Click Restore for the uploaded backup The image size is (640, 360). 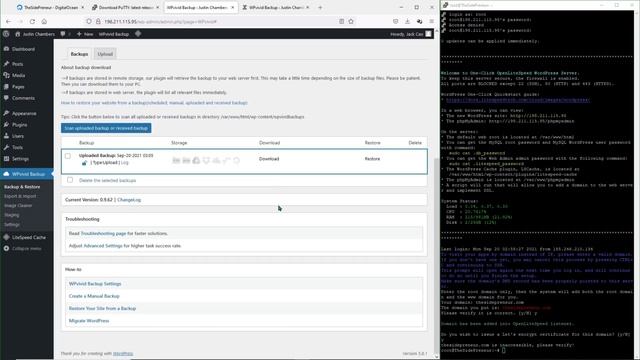coord(372,159)
